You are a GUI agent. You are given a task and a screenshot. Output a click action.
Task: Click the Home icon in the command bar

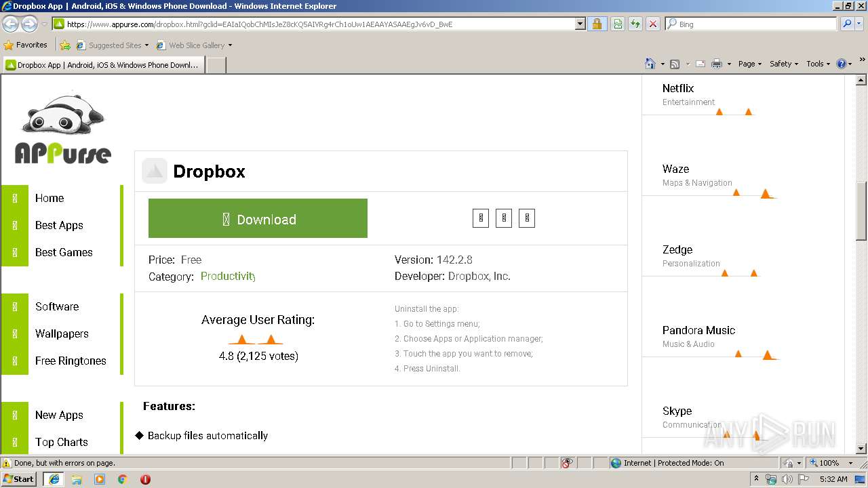point(650,64)
